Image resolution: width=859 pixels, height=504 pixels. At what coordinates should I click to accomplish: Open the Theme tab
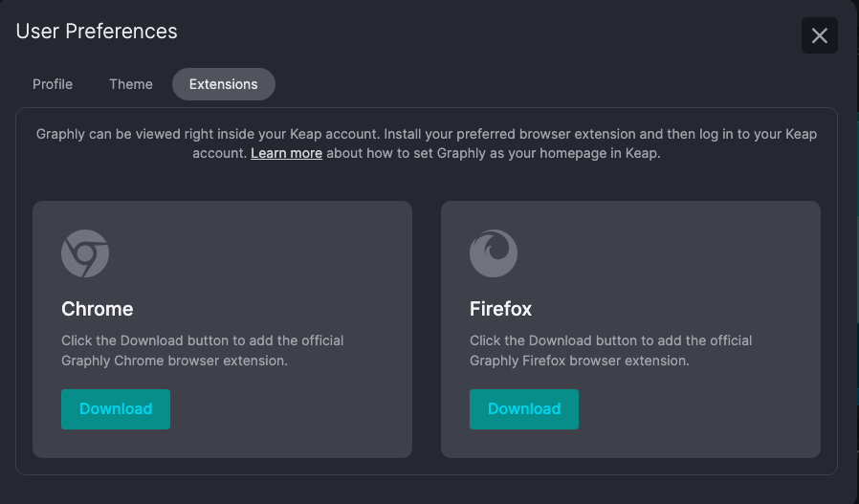pos(131,84)
